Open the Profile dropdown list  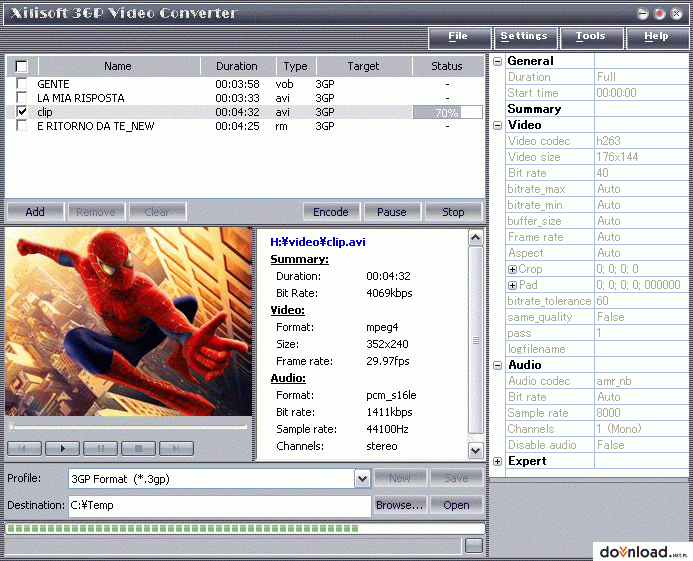click(362, 479)
